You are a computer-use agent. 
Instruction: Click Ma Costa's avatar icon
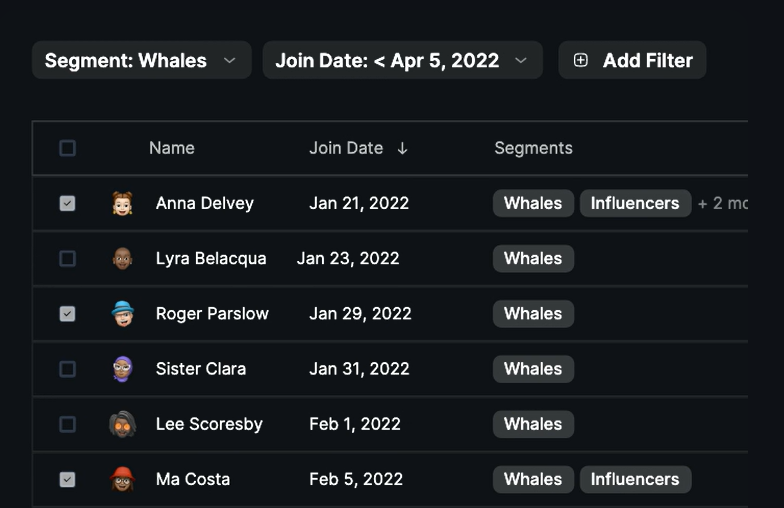(x=122, y=479)
